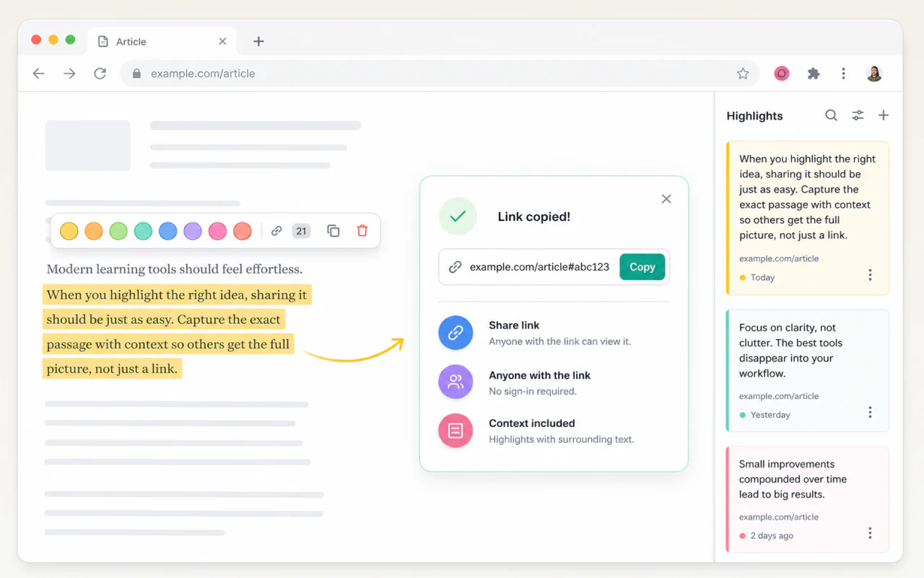924x578 pixels.
Task: Click the link icon in highlight toolbar
Action: coord(276,231)
